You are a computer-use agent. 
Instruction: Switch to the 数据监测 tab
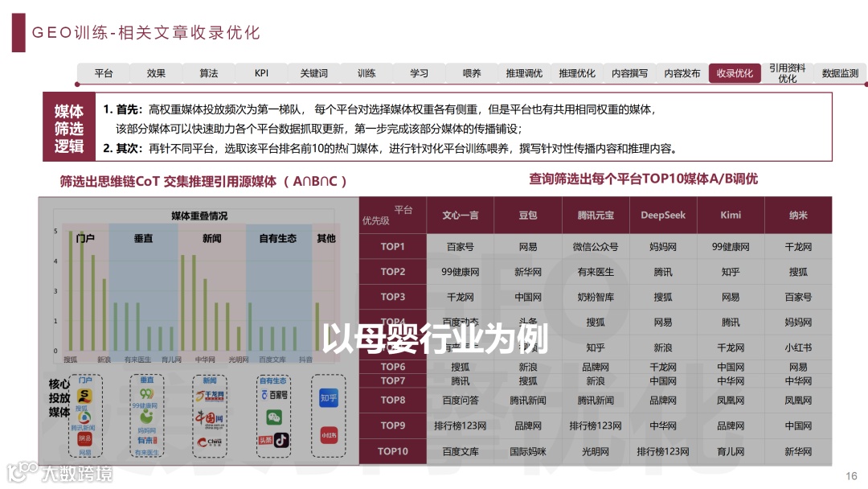840,73
